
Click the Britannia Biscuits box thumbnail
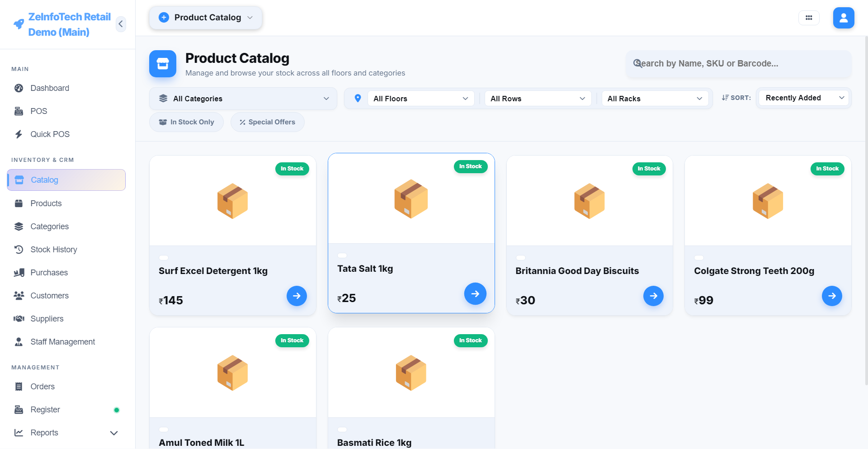coord(590,201)
